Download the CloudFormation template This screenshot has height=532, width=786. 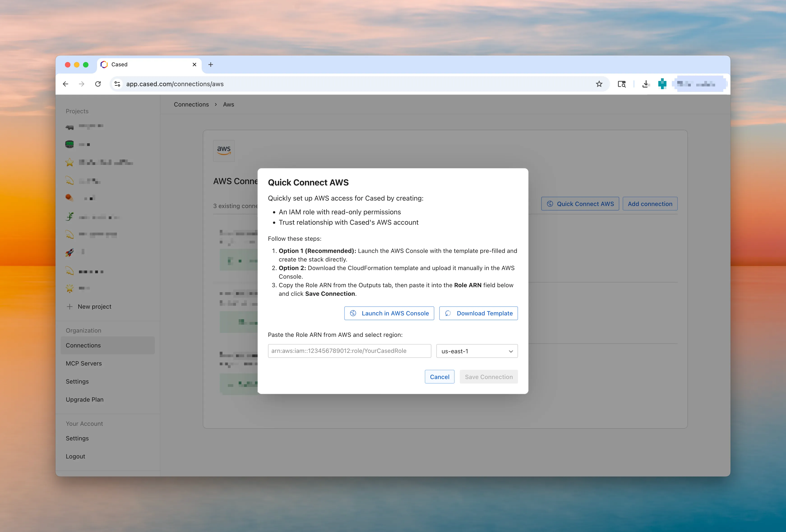tap(478, 313)
